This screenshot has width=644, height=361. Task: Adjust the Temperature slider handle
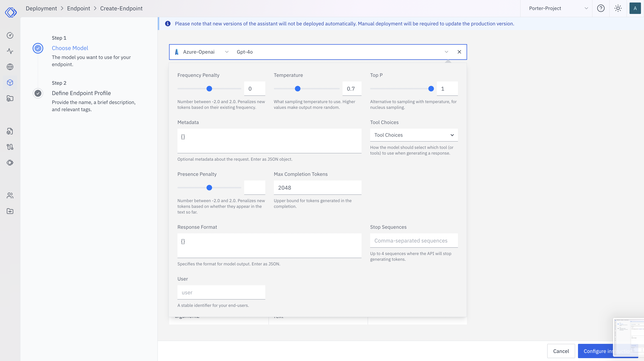(298, 88)
